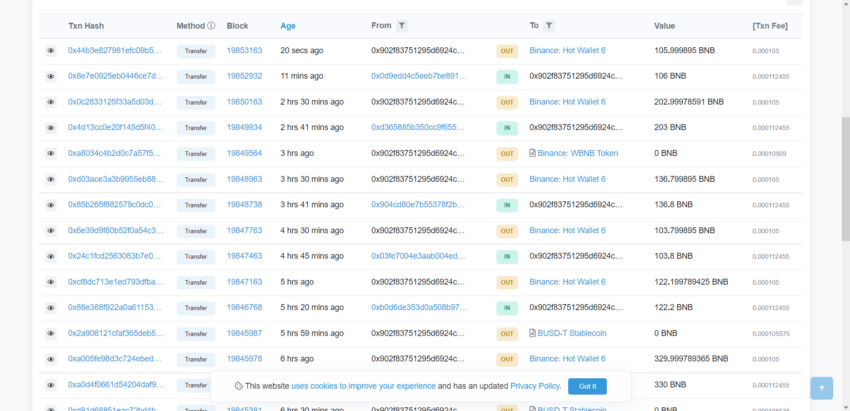Click Got It on cookie banner
This screenshot has height=411, width=850.
coord(587,387)
